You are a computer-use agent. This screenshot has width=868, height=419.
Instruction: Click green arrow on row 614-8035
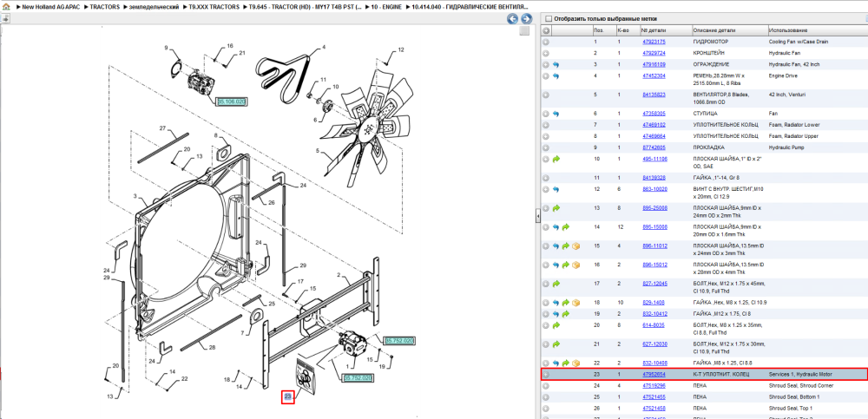tap(556, 325)
